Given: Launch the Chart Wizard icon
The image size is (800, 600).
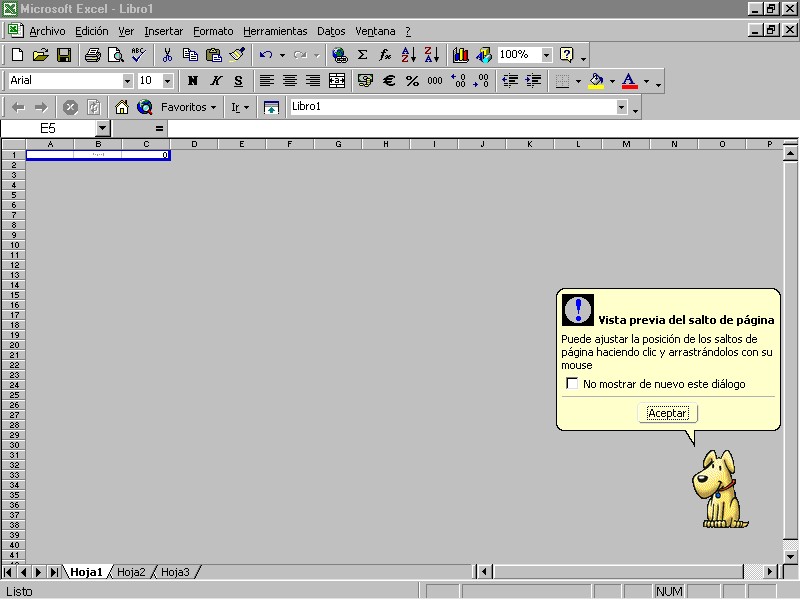Looking at the screenshot, I should click(x=460, y=55).
